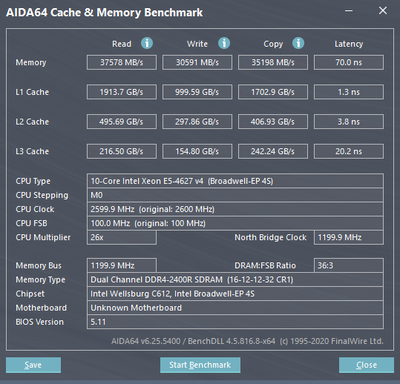Click the Save button
Viewport: 400px width, 384px height.
click(33, 365)
